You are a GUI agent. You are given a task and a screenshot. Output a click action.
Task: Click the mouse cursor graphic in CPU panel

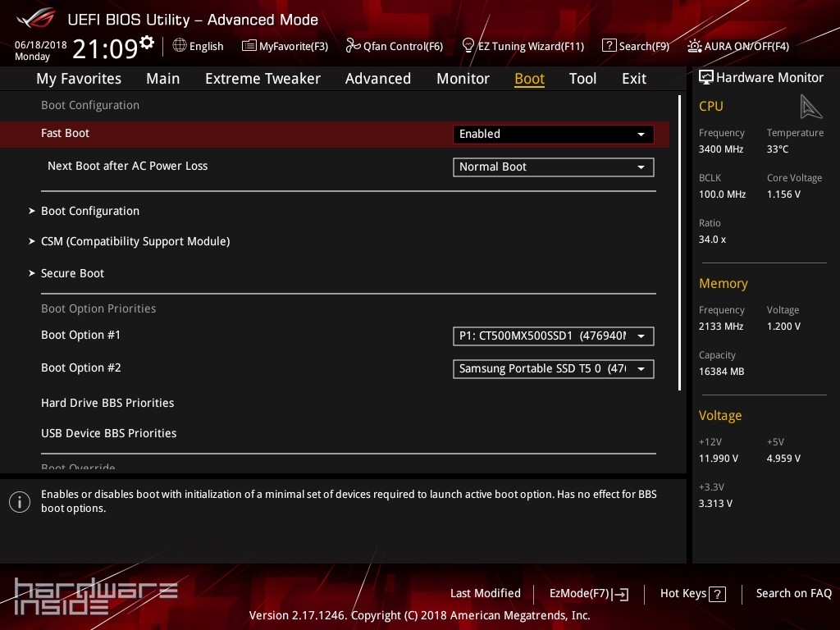tap(810, 107)
